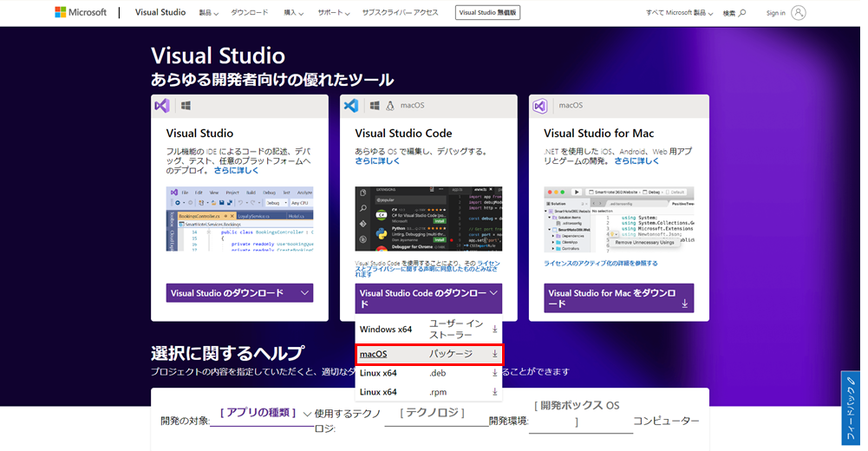868x451 pixels.
Task: Click download arrow in macOS row
Action: pos(494,354)
